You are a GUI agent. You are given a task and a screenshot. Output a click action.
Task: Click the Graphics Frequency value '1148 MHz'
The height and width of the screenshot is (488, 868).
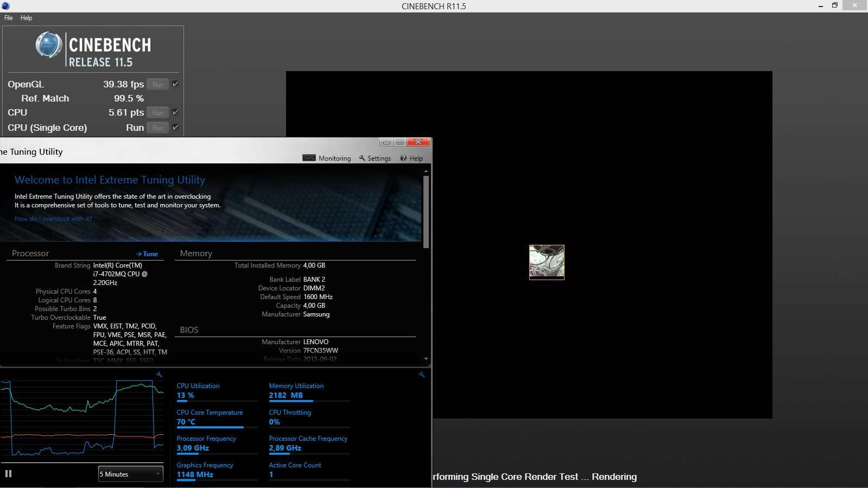(x=195, y=474)
